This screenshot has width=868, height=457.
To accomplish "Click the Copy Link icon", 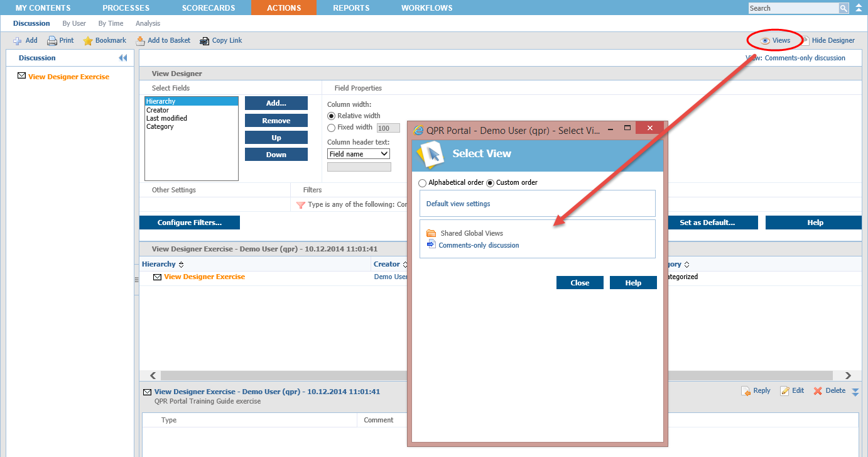I will [205, 41].
